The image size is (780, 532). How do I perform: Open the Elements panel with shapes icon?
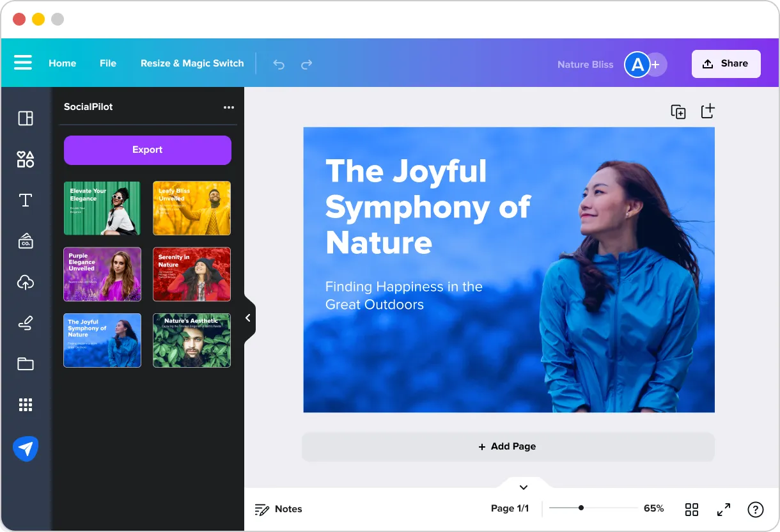(26, 159)
